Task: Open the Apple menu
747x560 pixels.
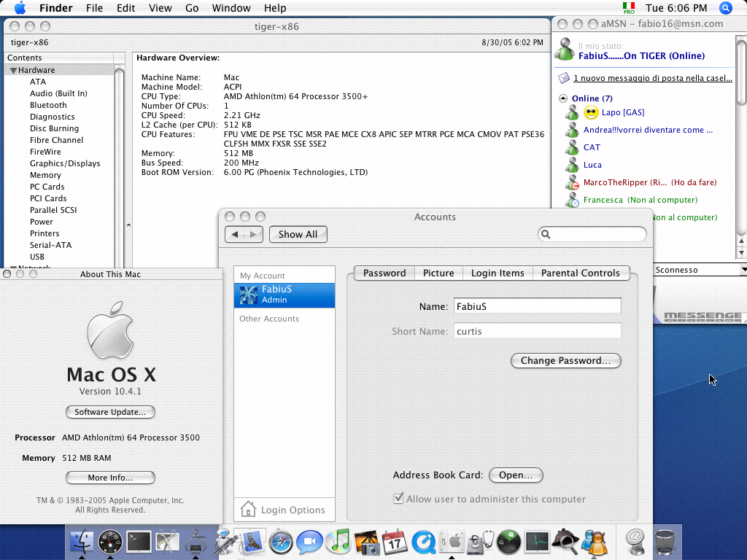Action: (x=20, y=8)
